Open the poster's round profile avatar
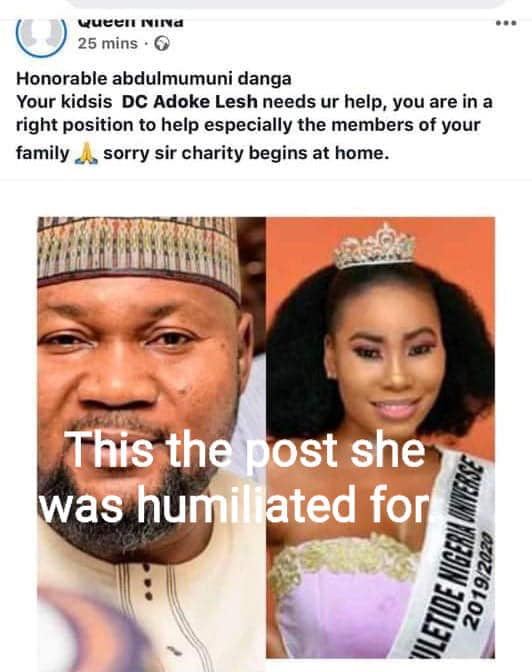The image size is (532, 672). [42, 36]
